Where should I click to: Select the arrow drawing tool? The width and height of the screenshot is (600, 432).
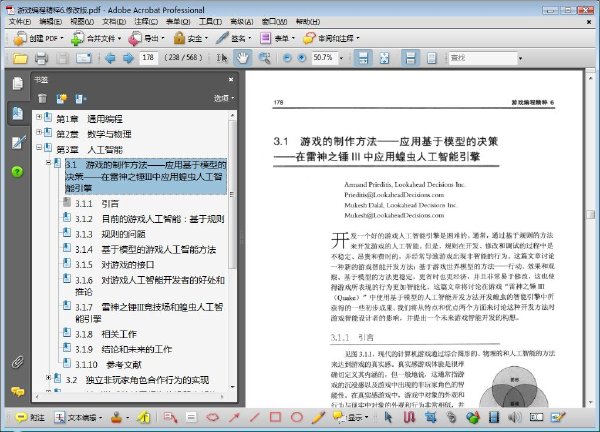pyautogui.click(x=233, y=417)
